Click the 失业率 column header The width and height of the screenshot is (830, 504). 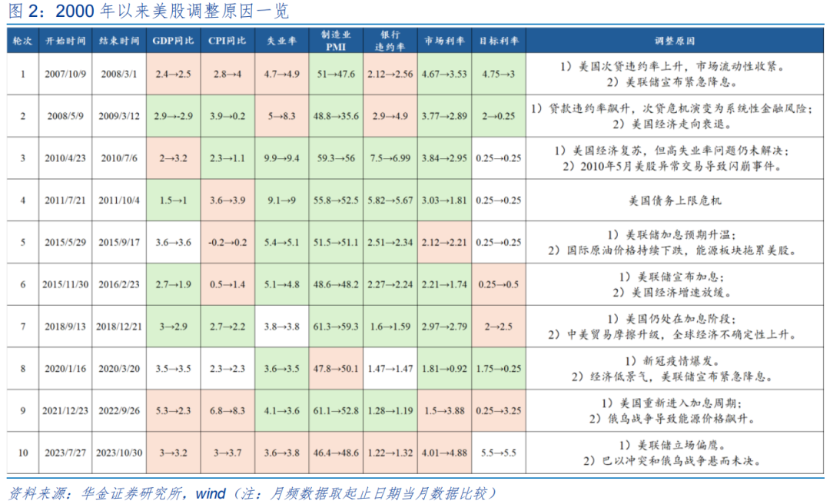click(281, 41)
